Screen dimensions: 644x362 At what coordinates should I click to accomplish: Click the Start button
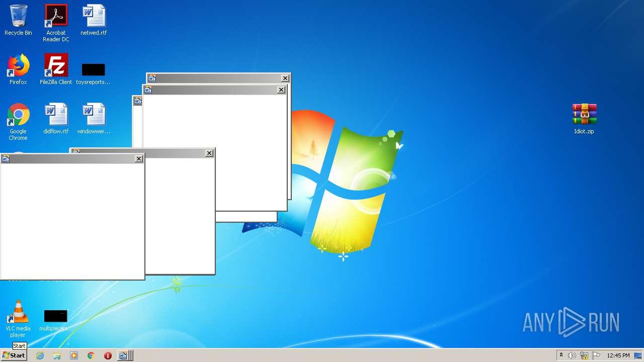tap(14, 355)
